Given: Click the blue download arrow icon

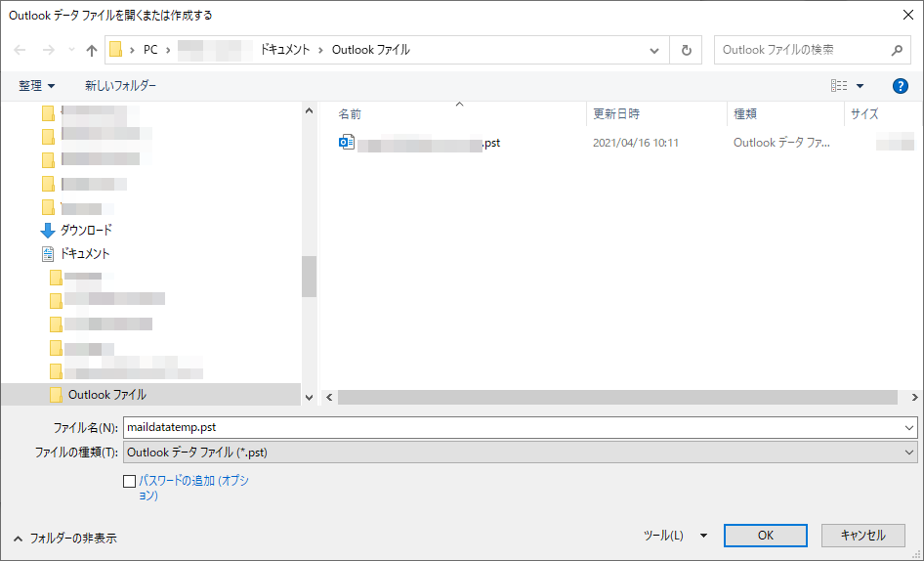Looking at the screenshot, I should (x=48, y=231).
